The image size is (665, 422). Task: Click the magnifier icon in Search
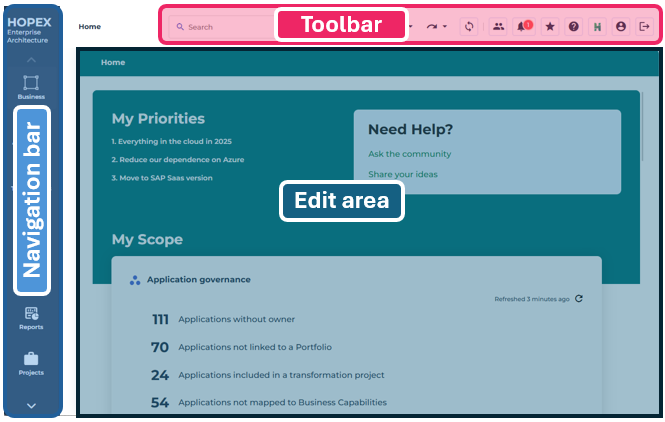point(180,27)
